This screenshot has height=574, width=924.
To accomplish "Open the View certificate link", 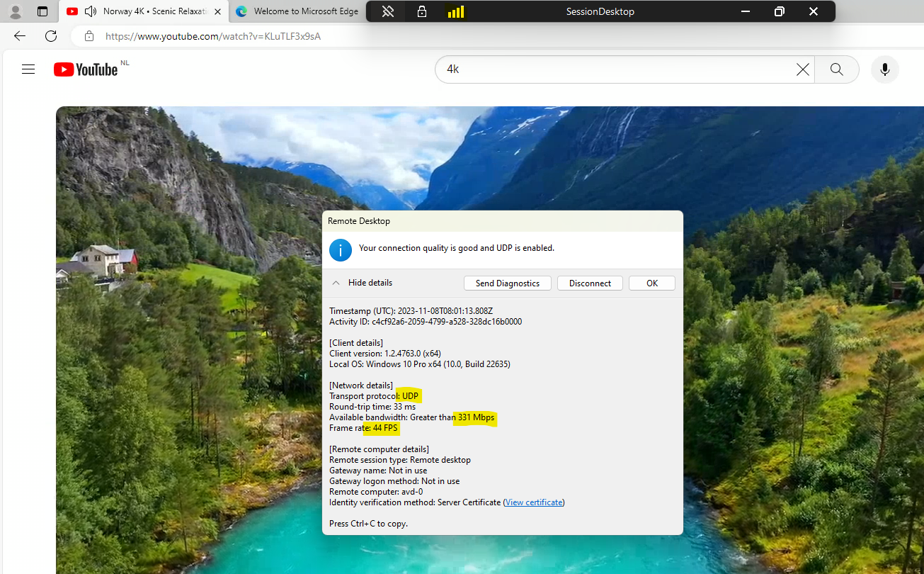I will coord(534,502).
